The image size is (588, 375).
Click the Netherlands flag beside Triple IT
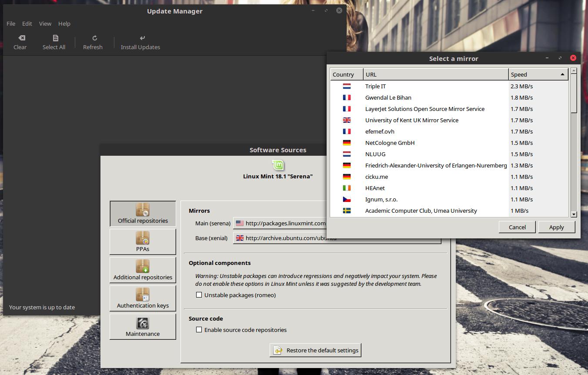(347, 86)
